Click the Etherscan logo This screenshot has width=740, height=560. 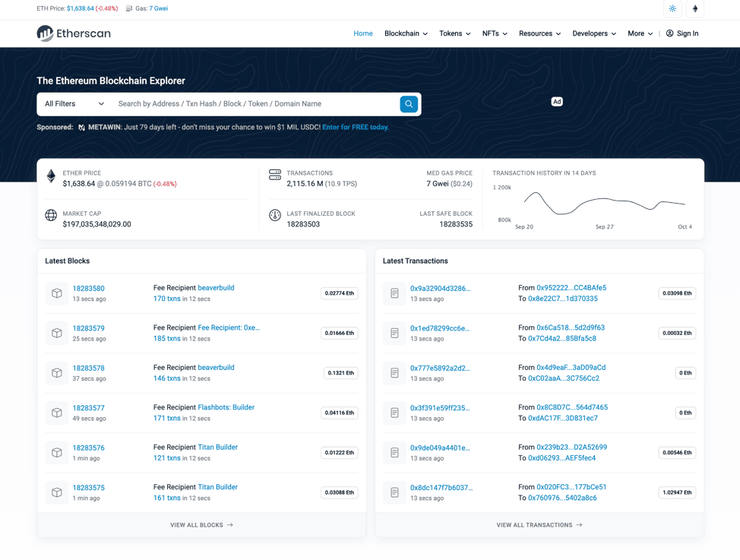[x=74, y=33]
